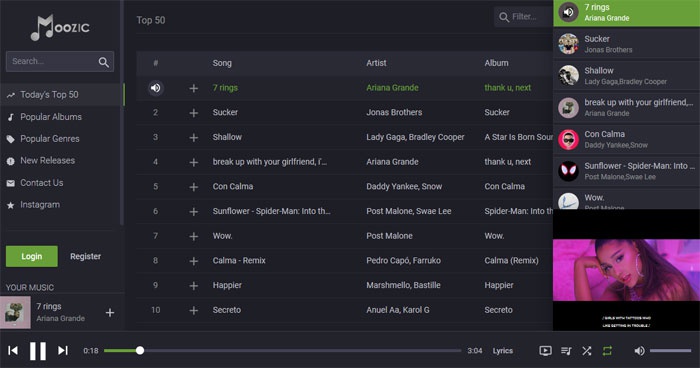Add Secreto to playlist with plus
This screenshot has height=368, width=700.
(x=193, y=310)
